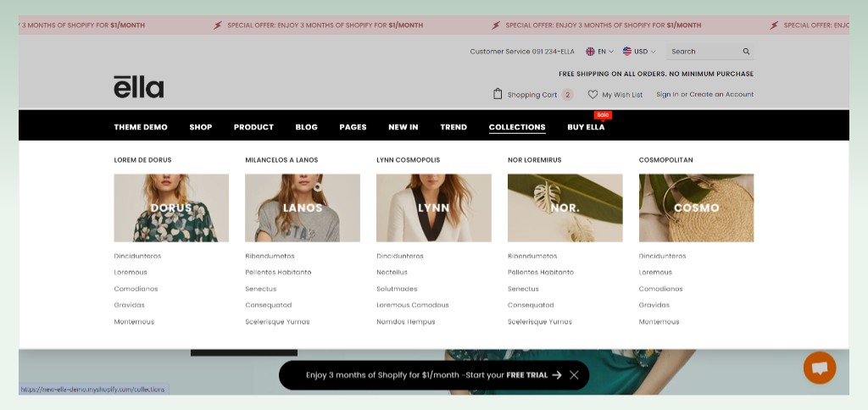The image size is (868, 410).
Task: Click Bibendumetos under Milancelos A Lanos
Action: pyautogui.click(x=270, y=256)
